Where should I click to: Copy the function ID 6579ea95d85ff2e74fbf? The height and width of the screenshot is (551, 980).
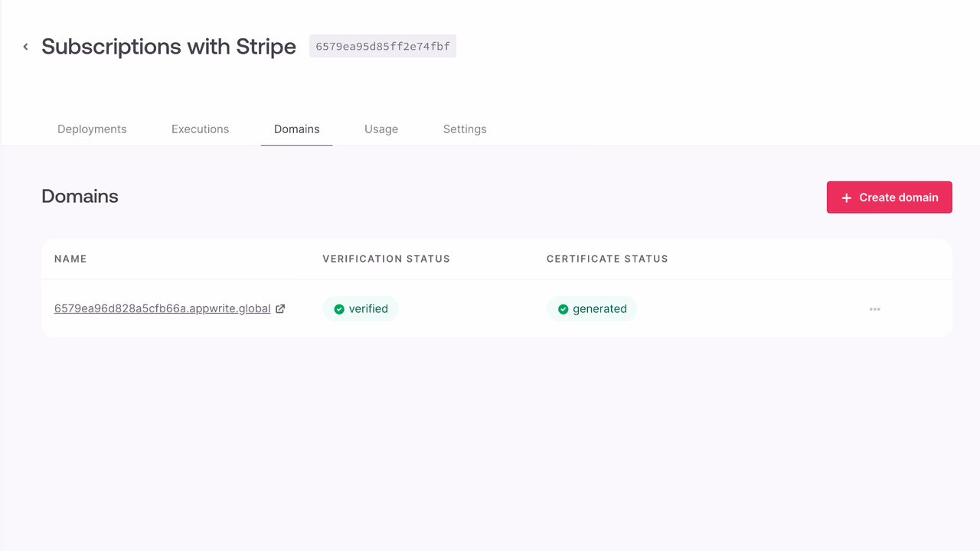tap(383, 47)
